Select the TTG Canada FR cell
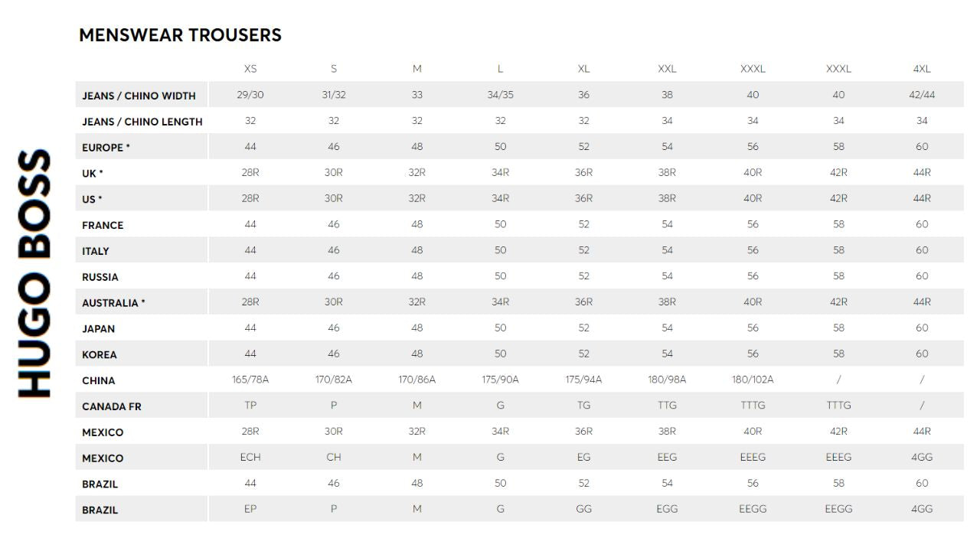Image resolution: width=980 pixels, height=551 pixels. coord(667,406)
